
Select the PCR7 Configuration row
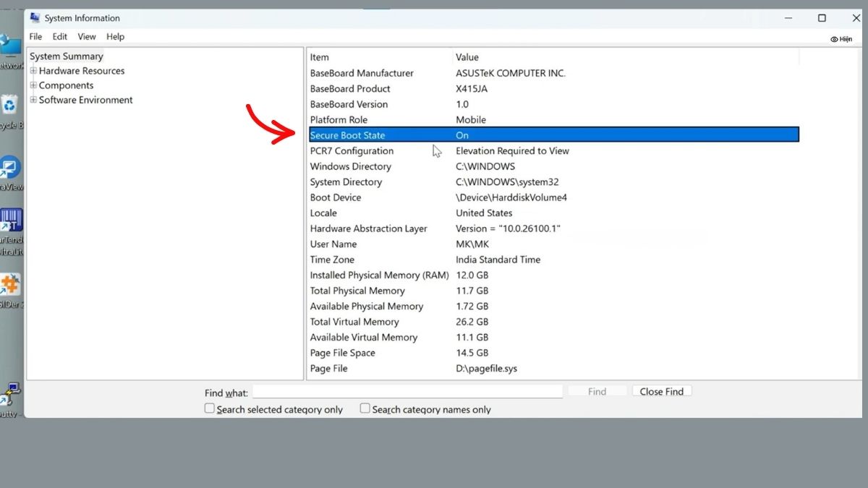553,151
